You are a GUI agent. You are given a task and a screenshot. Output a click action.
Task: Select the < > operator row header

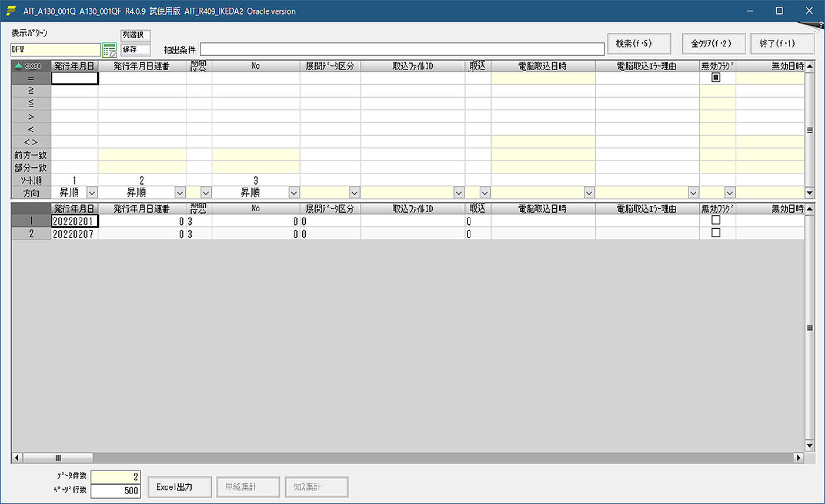click(31, 142)
